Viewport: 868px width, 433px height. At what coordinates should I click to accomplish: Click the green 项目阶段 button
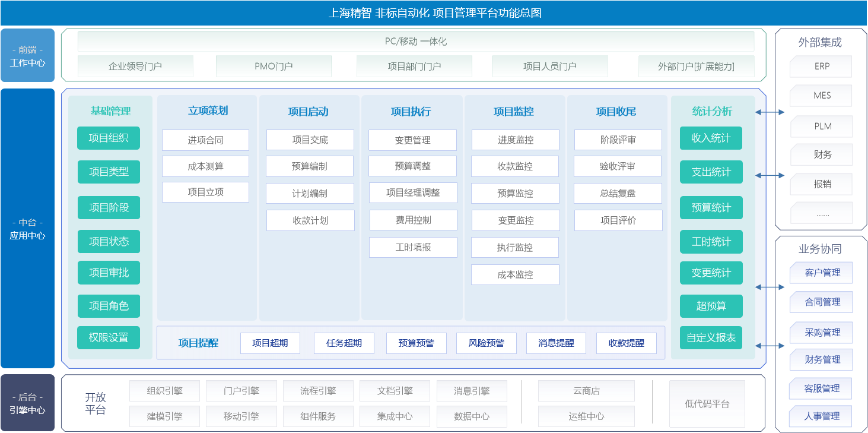pyautogui.click(x=109, y=208)
